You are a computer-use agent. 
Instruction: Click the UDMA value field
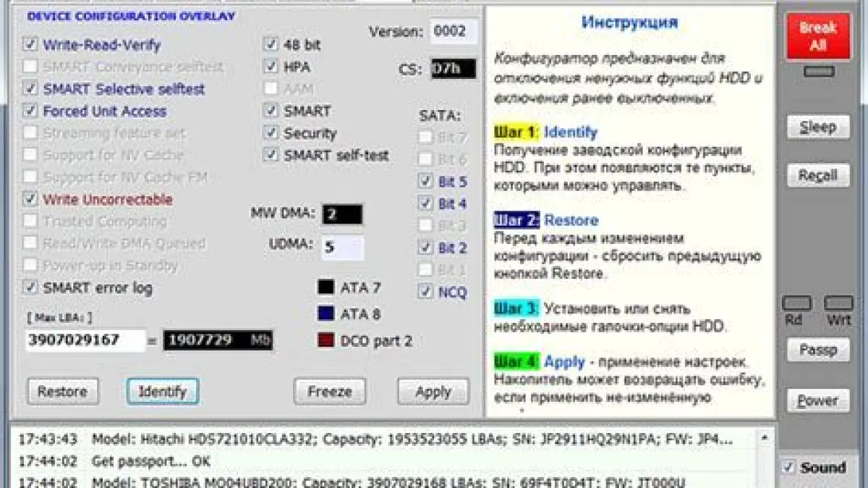coord(343,248)
